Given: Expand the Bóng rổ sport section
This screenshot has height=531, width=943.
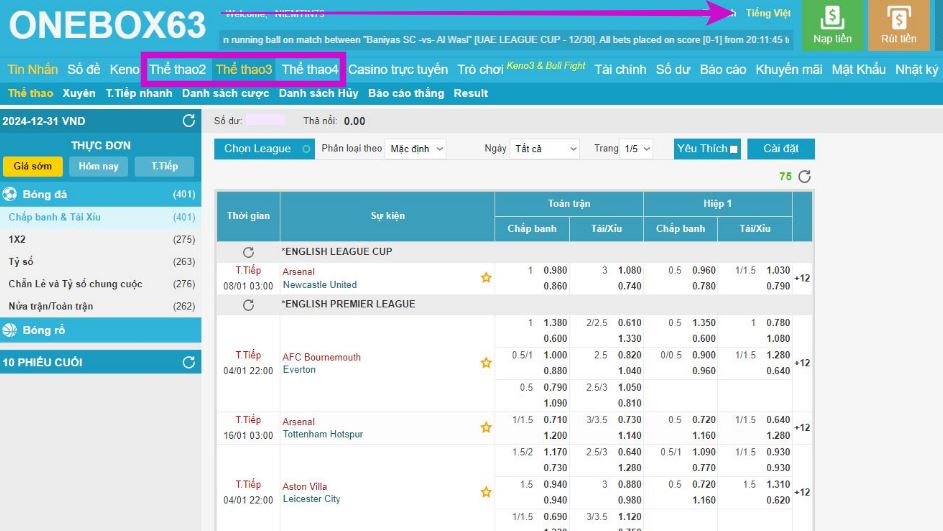Looking at the screenshot, I should coord(100,330).
